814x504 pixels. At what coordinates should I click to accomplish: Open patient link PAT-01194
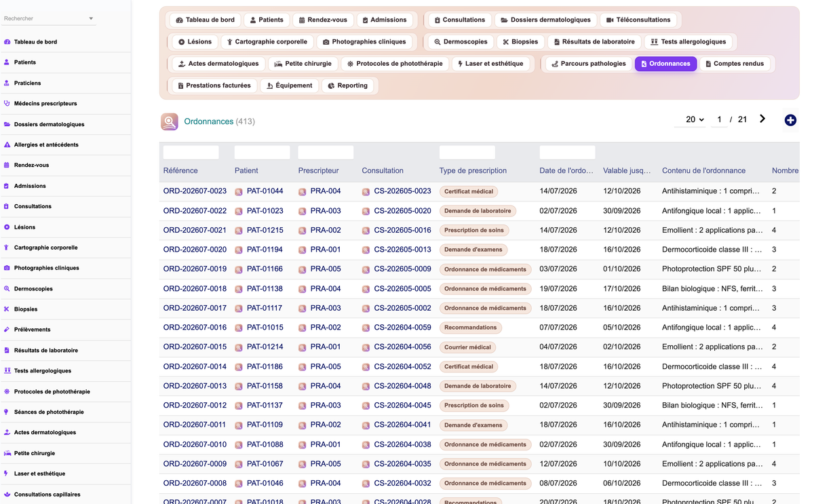tap(265, 250)
